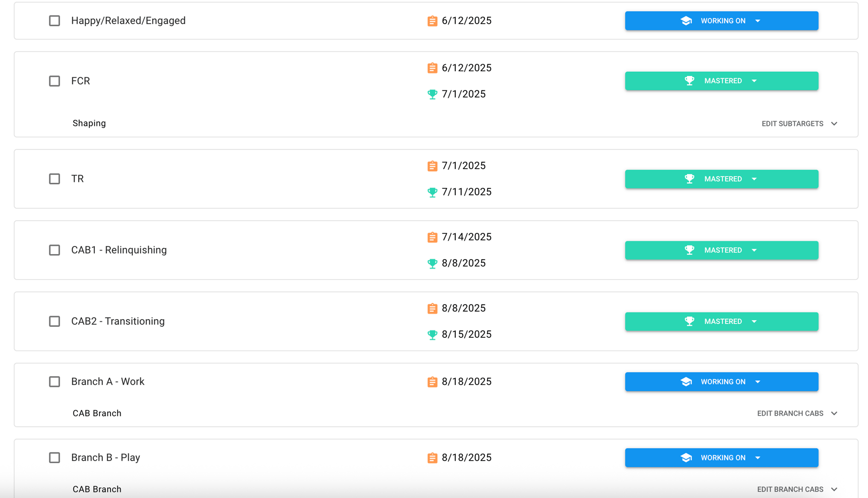This screenshot has width=868, height=498.
Task: Check the CAB2 - Transitioning checkbox
Action: pos(55,321)
